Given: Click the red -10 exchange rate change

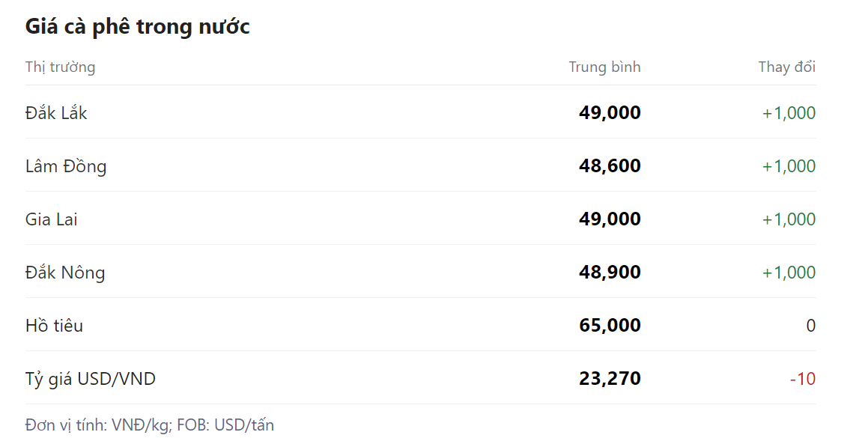Looking at the screenshot, I should [802, 379].
